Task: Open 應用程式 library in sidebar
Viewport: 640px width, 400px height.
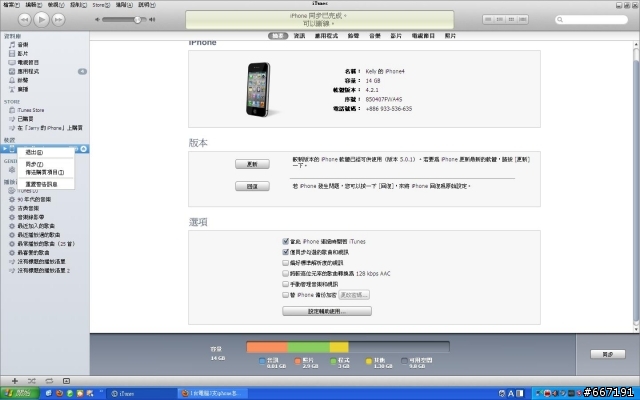Action: tap(28, 71)
